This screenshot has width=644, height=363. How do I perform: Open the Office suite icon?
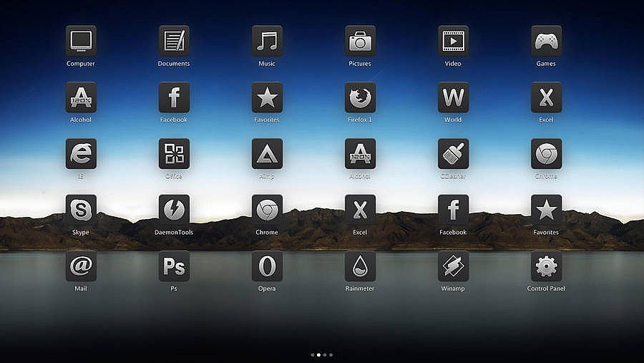[174, 153]
